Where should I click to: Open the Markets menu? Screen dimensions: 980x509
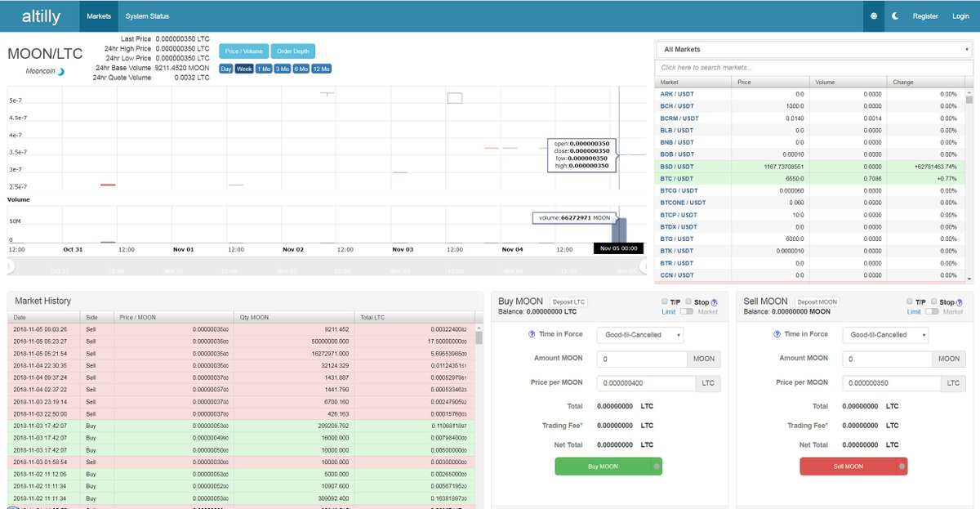pos(99,16)
